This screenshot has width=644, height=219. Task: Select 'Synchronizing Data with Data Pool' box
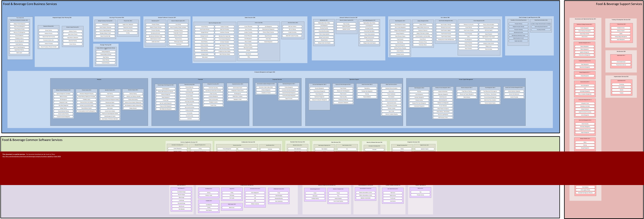pyautogui.click(x=541, y=27)
